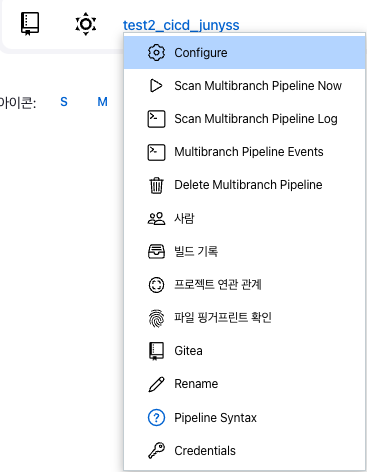Click the play icon beside Scan Multibranch Pipeline Now
The height and width of the screenshot is (472, 367).
(x=156, y=86)
